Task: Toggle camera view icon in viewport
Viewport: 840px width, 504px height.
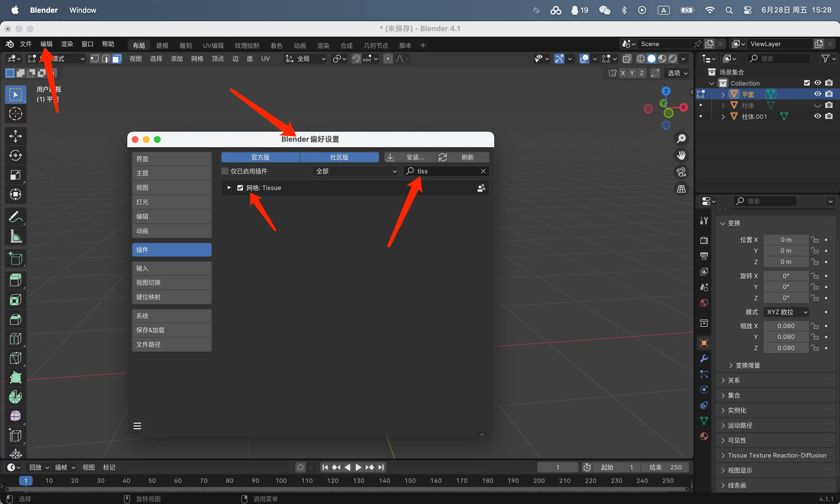Action: 681,172
